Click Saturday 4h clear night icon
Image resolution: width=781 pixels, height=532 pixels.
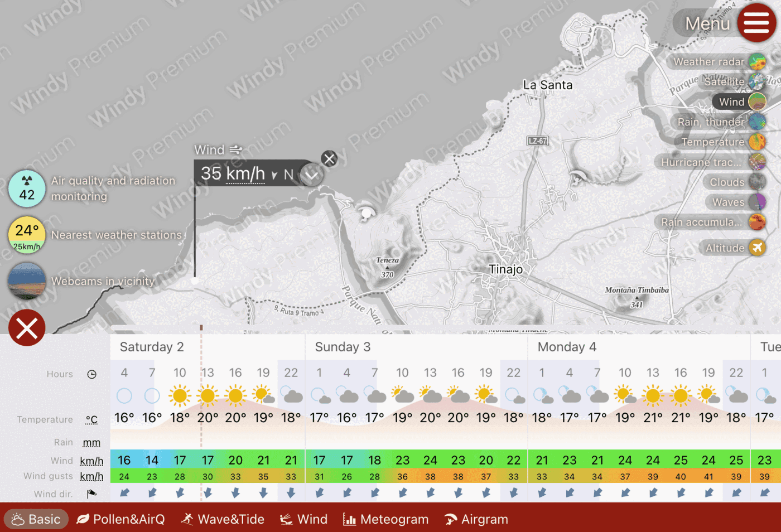124,396
